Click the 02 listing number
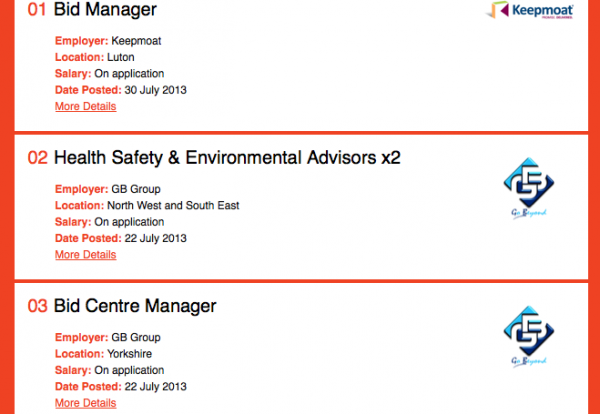 [x=38, y=158]
